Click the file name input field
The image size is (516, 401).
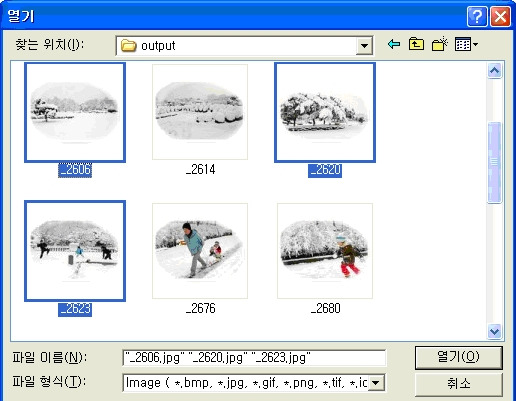(x=254, y=358)
